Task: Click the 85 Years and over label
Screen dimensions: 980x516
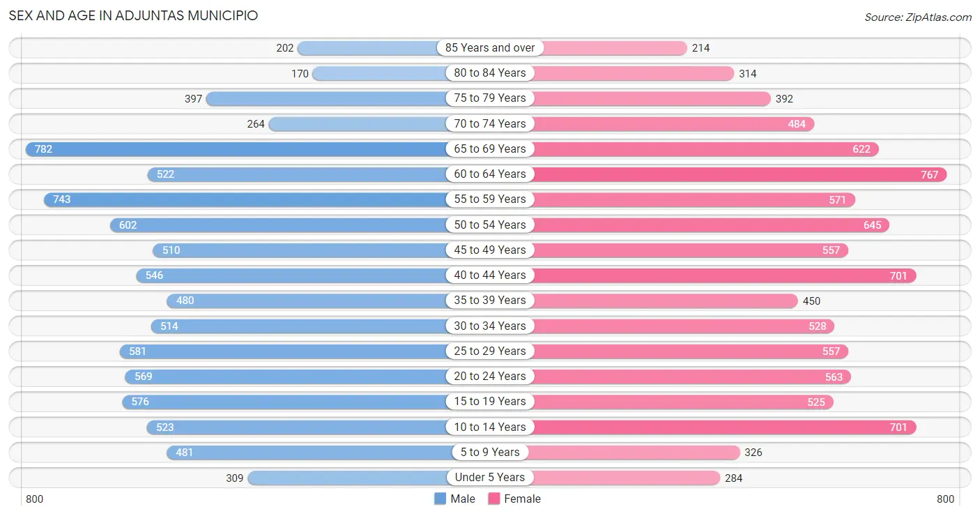Action: [490, 47]
